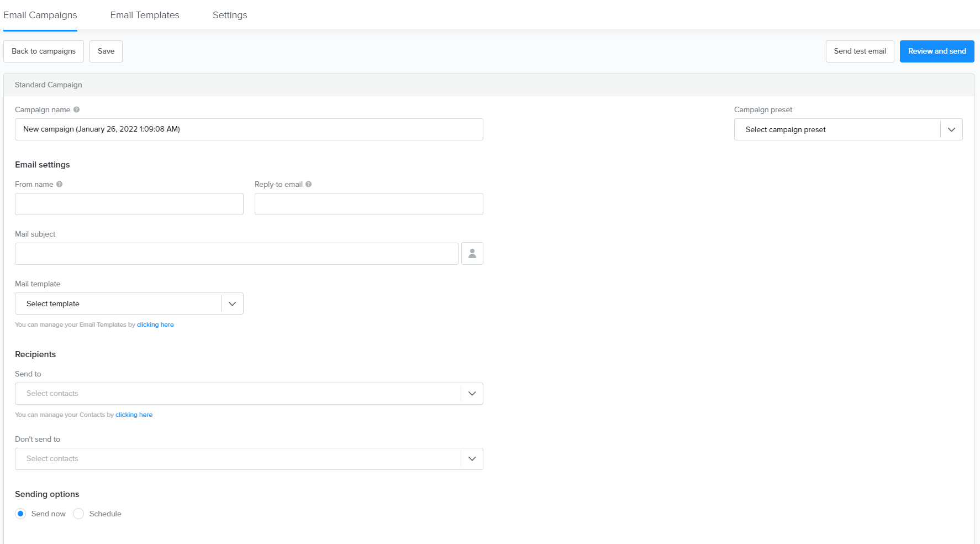
Task: Click the Send test email button
Action: (860, 51)
